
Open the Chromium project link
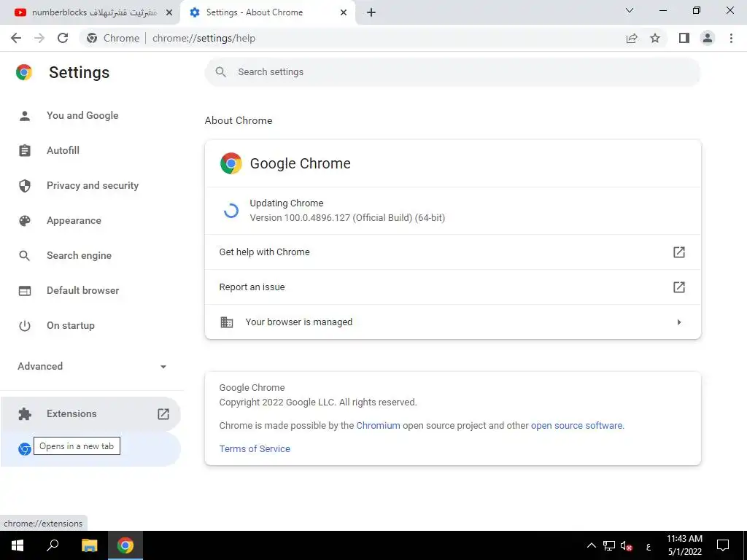(378, 426)
